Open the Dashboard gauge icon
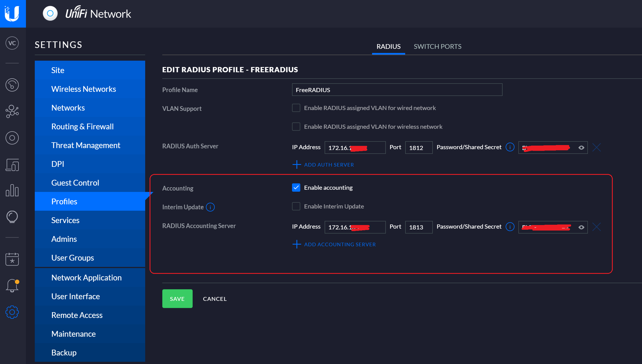This screenshot has width=642, height=364. 12,85
